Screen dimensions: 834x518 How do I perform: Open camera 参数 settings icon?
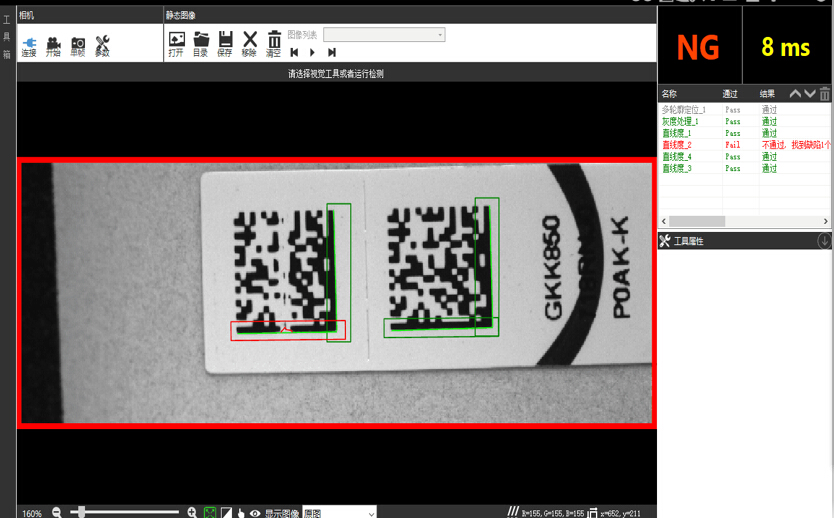[x=102, y=45]
